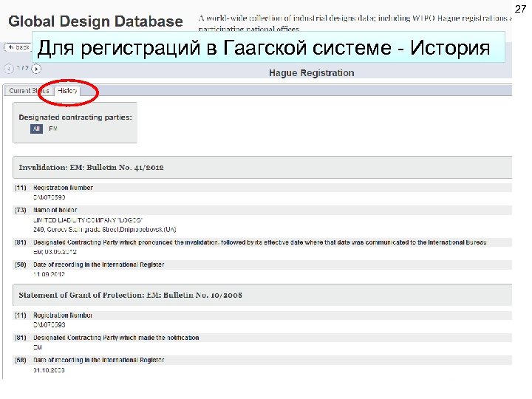Open the History tab
The height and width of the screenshot is (399, 532).
(x=67, y=91)
